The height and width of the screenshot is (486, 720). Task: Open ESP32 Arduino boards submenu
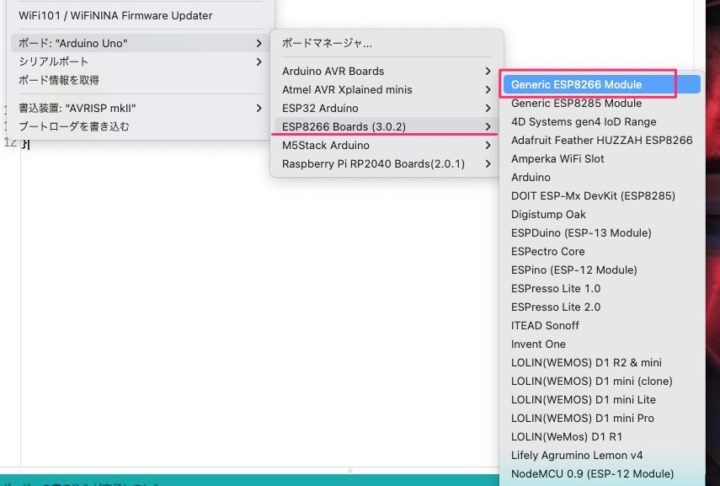coord(321,108)
